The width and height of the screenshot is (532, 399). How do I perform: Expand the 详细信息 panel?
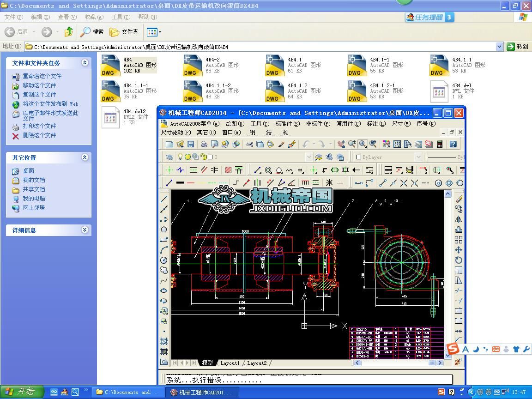pyautogui.click(x=85, y=230)
